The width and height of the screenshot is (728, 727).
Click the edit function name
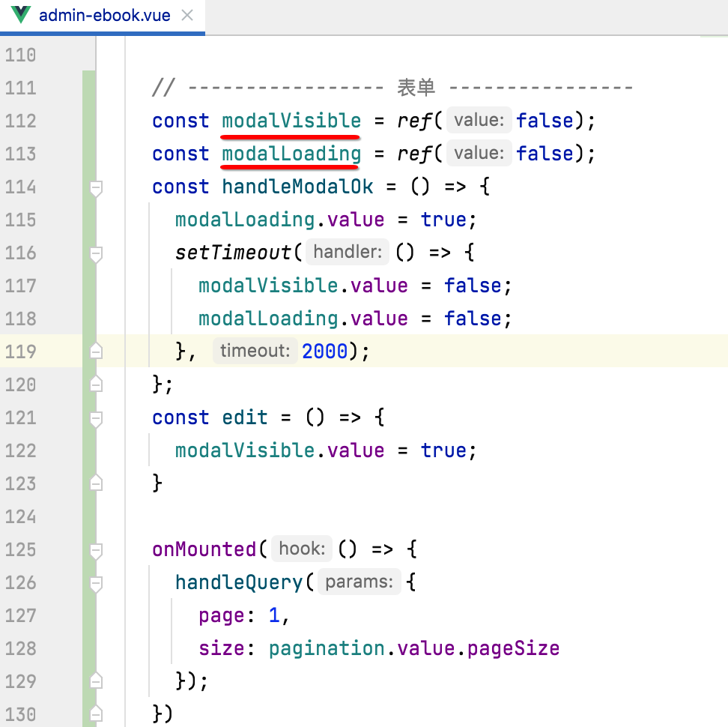point(245,417)
